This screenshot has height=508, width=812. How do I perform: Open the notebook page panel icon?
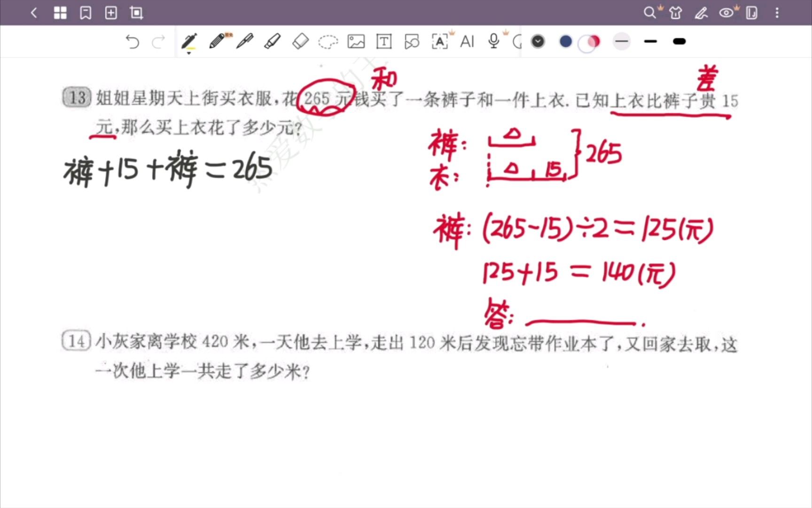752,13
